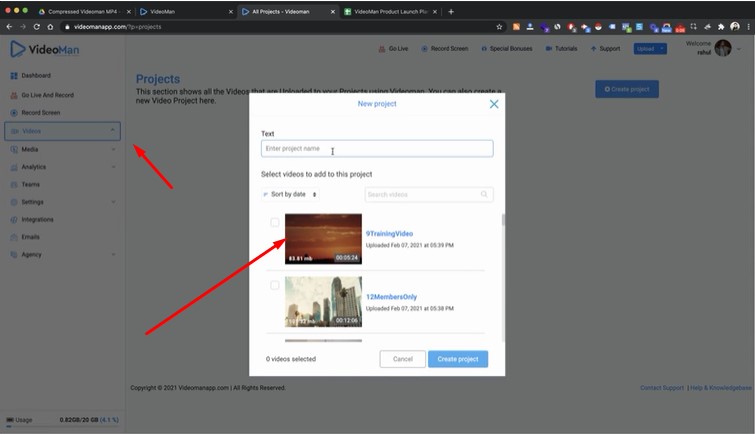
Task: Click the browser back arrow
Action: 9,27
